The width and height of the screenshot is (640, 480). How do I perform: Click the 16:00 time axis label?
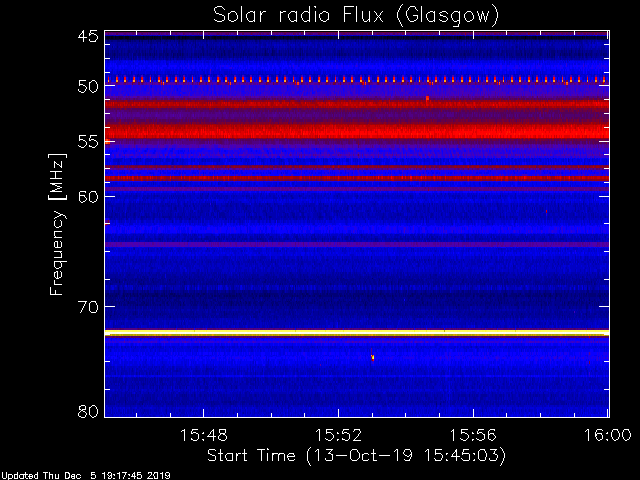[608, 435]
